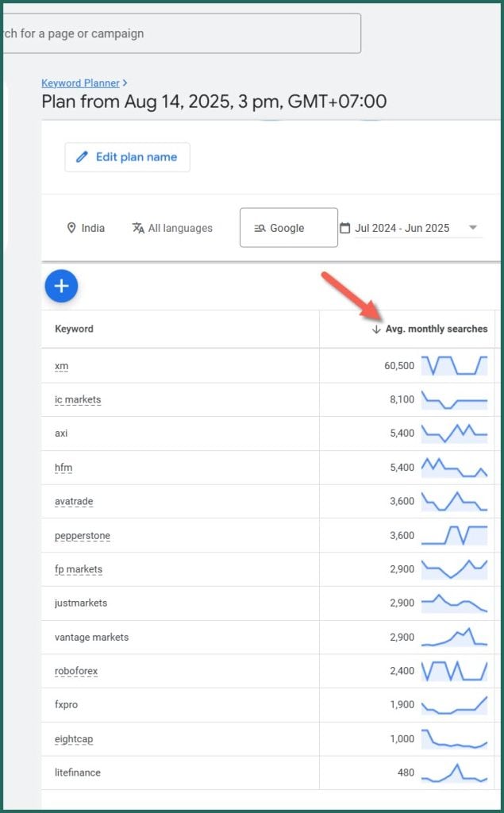Select the fp markets keyword
This screenshot has width=504, height=813.
79,569
